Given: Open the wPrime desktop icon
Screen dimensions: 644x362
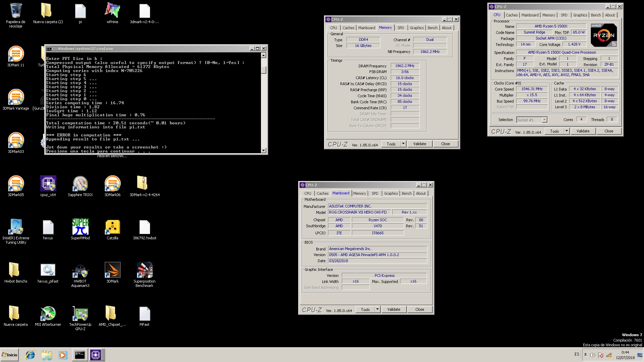Looking at the screenshot, I should (x=112, y=13).
